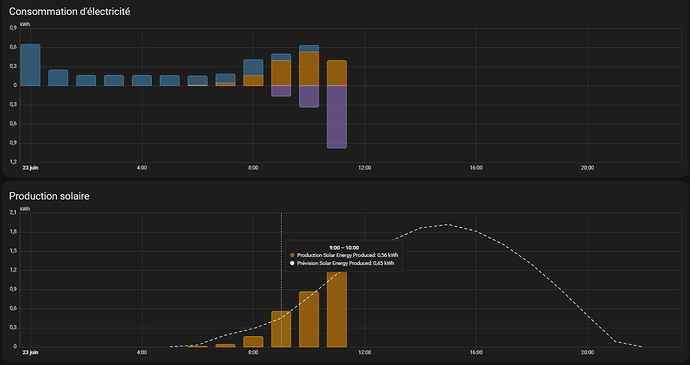This screenshot has width=690, height=365.
Task: Click the 16:00 label on the consumption chart axis
Action: pos(476,168)
